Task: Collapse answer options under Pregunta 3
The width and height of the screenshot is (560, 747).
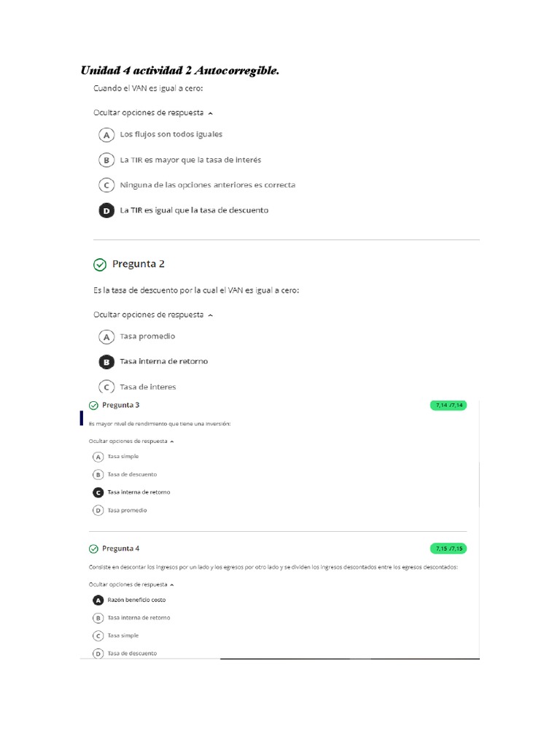Action: pyautogui.click(x=131, y=441)
